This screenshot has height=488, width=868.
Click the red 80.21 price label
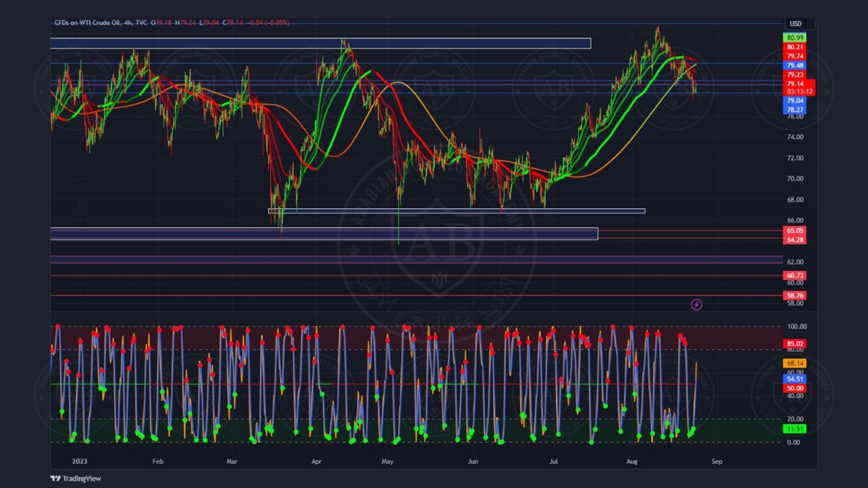click(x=795, y=47)
